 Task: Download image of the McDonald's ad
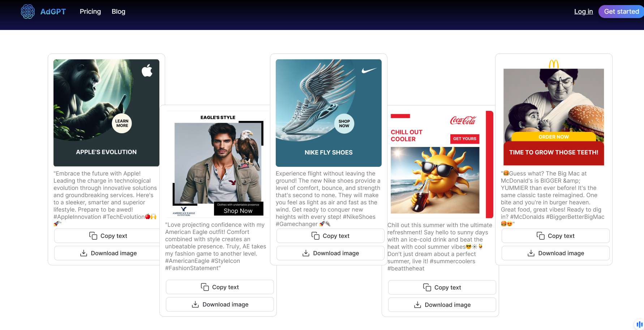[555, 253]
